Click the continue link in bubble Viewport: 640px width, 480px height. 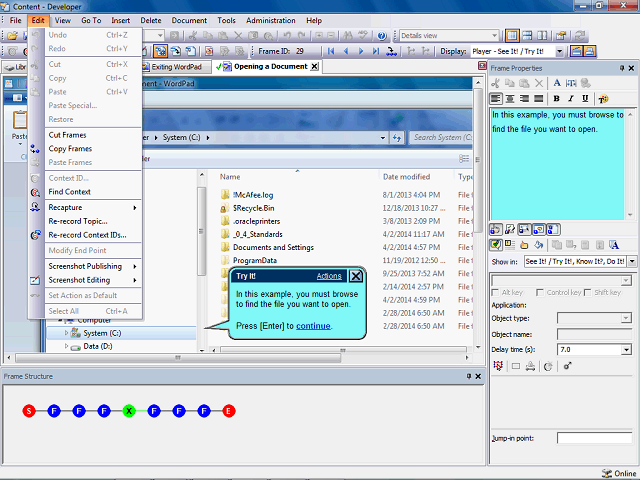pos(313,326)
